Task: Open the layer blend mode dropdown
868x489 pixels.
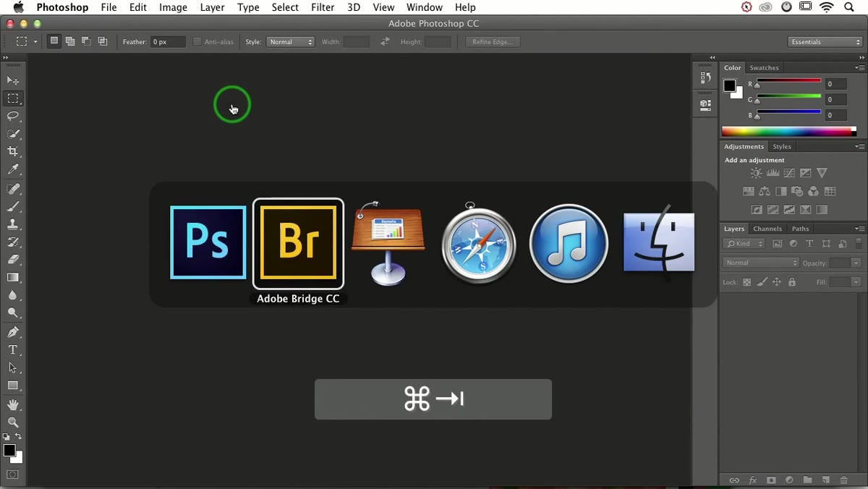Action: click(x=760, y=263)
